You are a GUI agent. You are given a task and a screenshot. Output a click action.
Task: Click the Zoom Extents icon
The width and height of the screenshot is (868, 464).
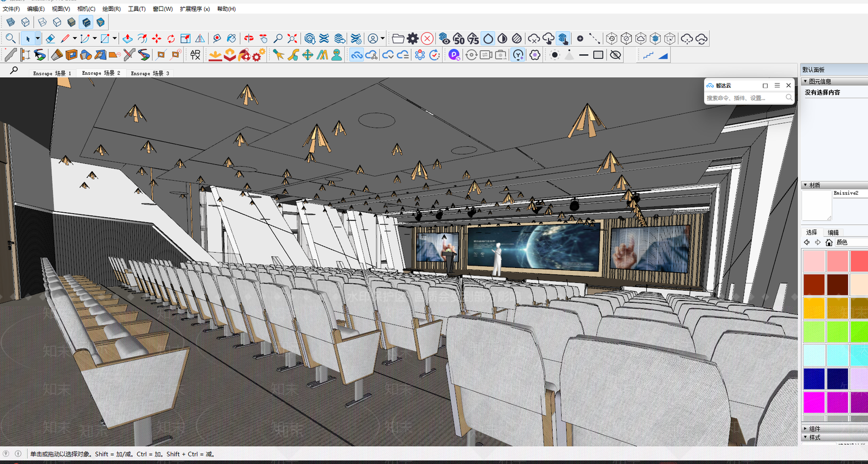[292, 39]
